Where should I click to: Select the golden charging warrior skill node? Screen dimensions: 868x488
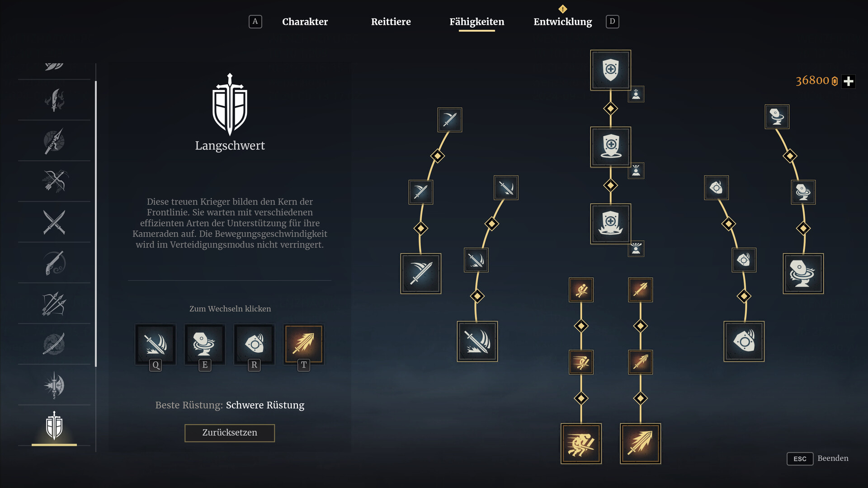(x=581, y=444)
